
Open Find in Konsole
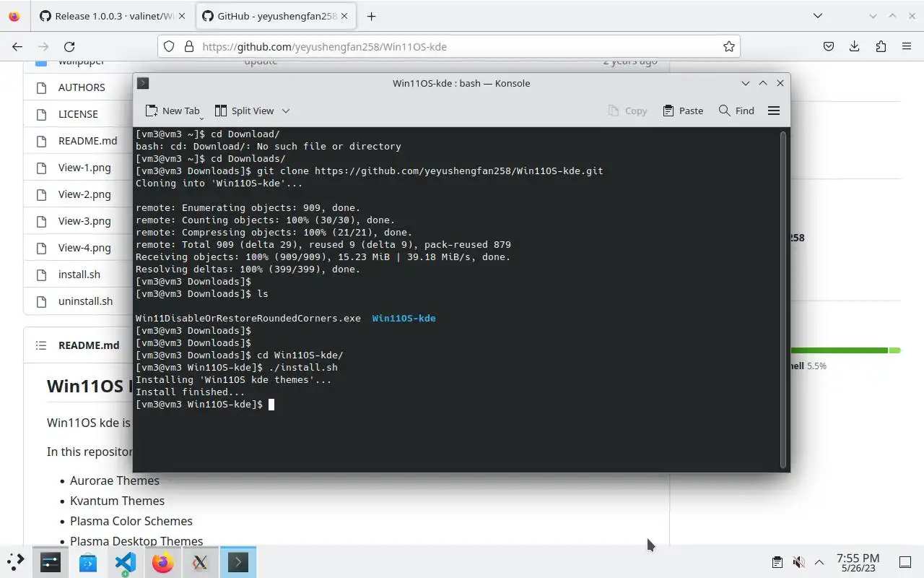coord(736,111)
